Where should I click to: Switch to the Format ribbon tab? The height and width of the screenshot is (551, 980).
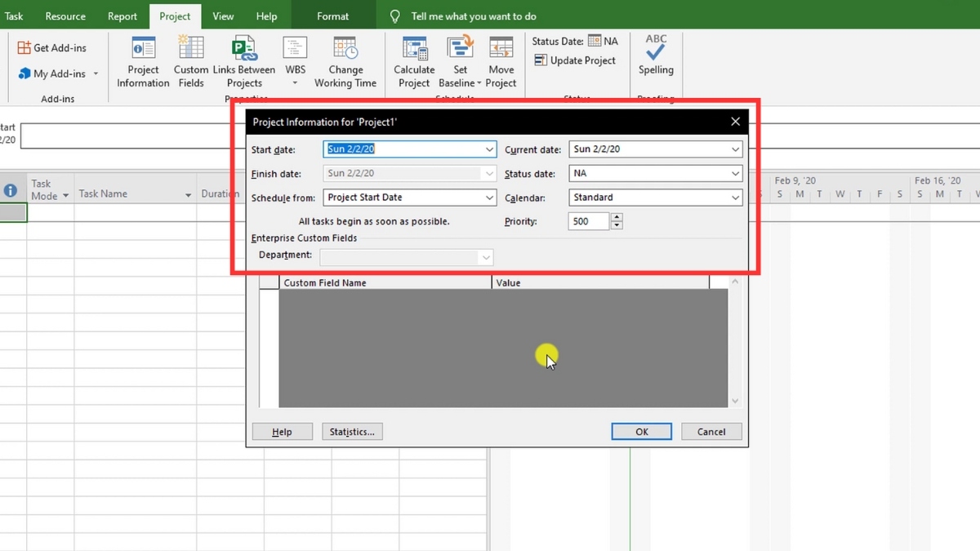pos(332,16)
